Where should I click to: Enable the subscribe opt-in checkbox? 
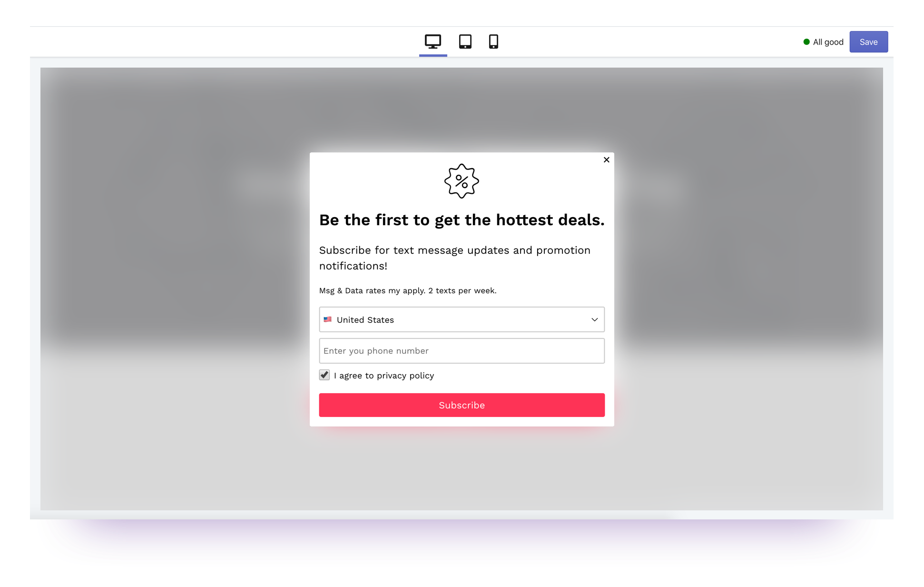click(x=323, y=375)
